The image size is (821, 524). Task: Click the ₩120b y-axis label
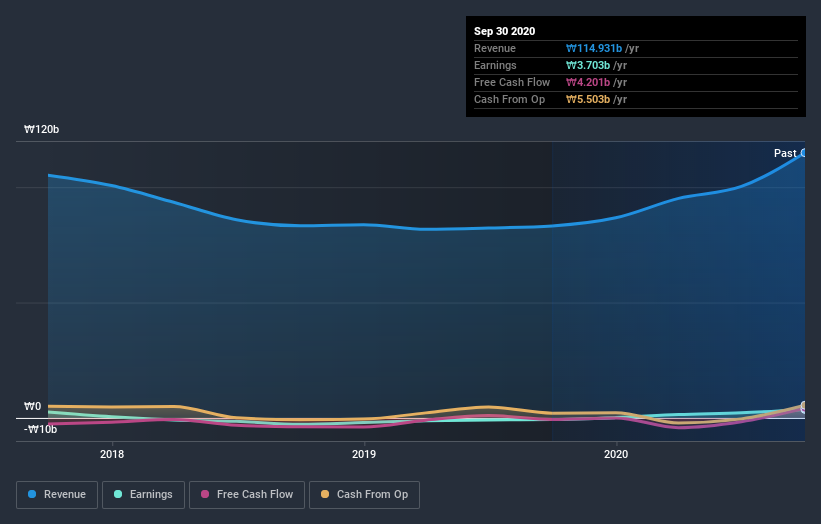(41, 129)
